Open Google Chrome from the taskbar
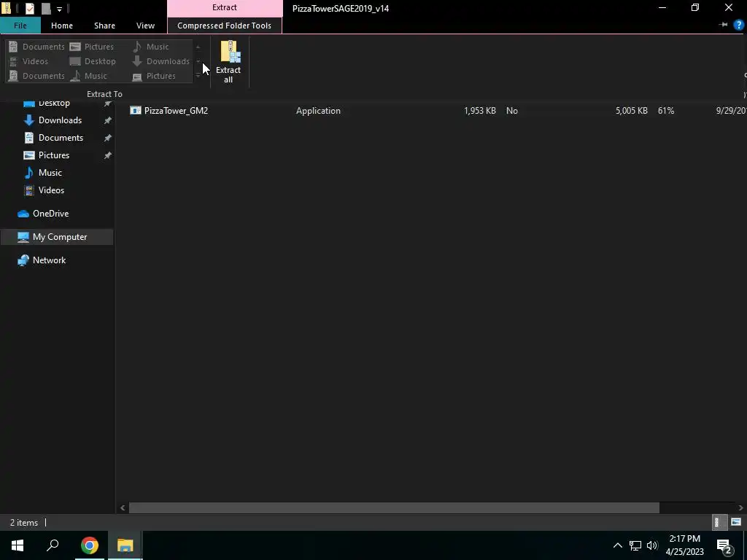This screenshot has width=747, height=560. point(89,545)
